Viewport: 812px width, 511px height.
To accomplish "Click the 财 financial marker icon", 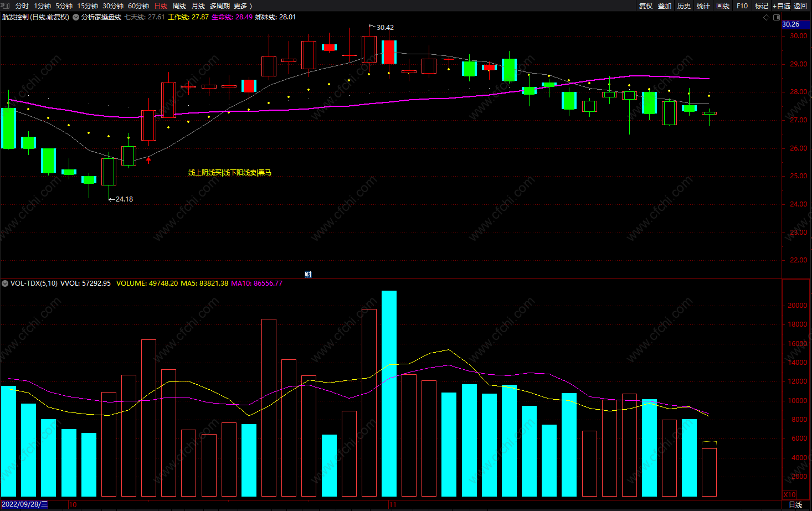I will (x=308, y=275).
